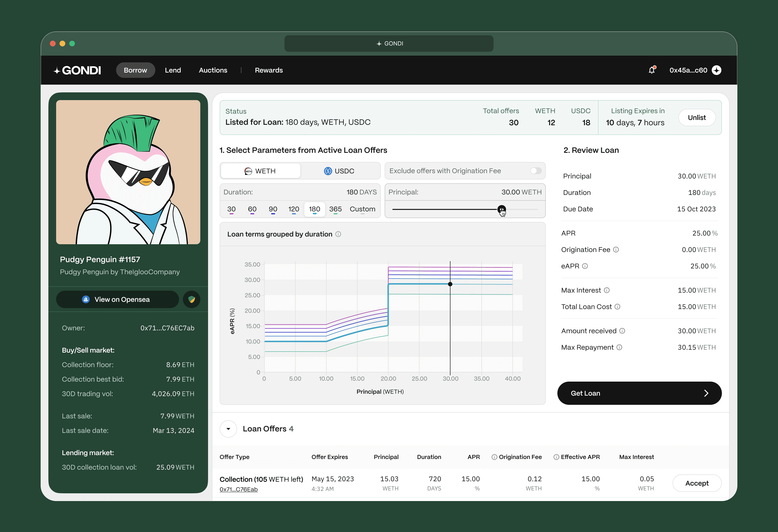
Task: Open the Borrow tab
Action: tap(135, 70)
